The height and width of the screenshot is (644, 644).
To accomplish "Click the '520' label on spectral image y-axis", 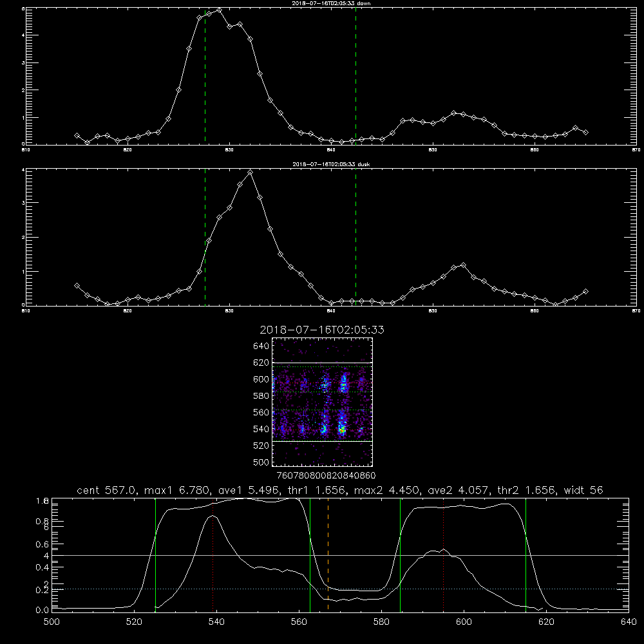I will click(261, 445).
